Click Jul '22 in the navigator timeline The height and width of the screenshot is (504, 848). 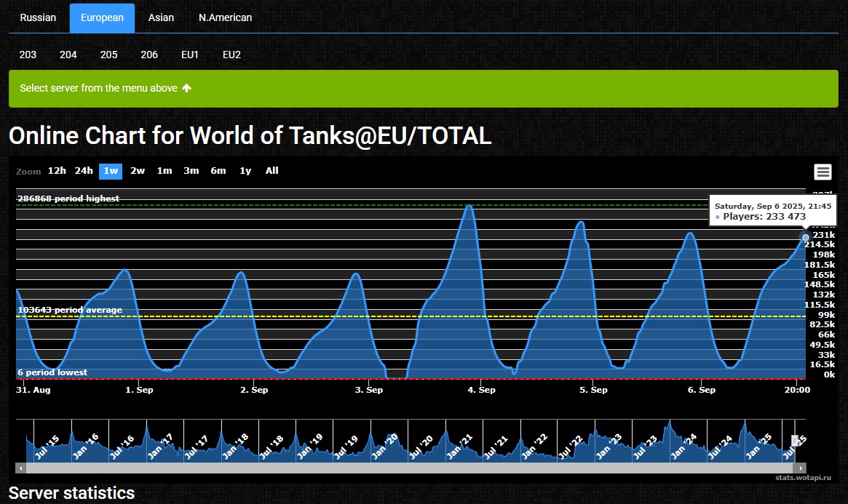point(571,447)
